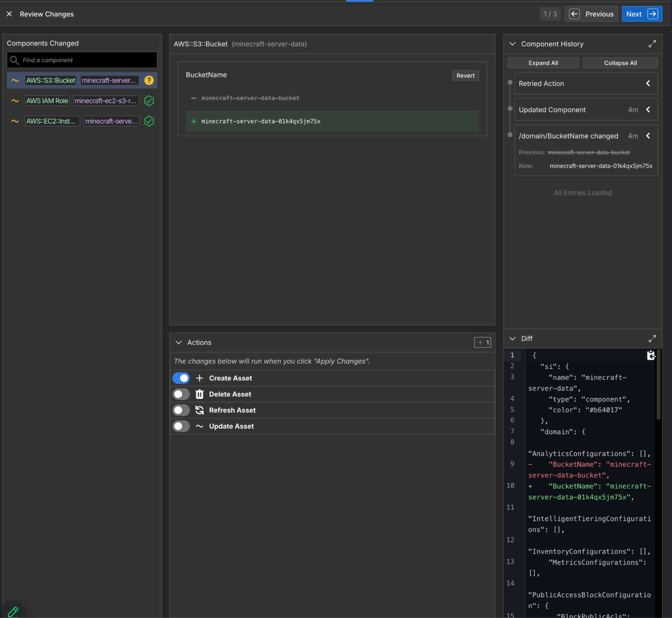
Task: Click the modified tilde icon for IAM Role
Action: tap(15, 101)
